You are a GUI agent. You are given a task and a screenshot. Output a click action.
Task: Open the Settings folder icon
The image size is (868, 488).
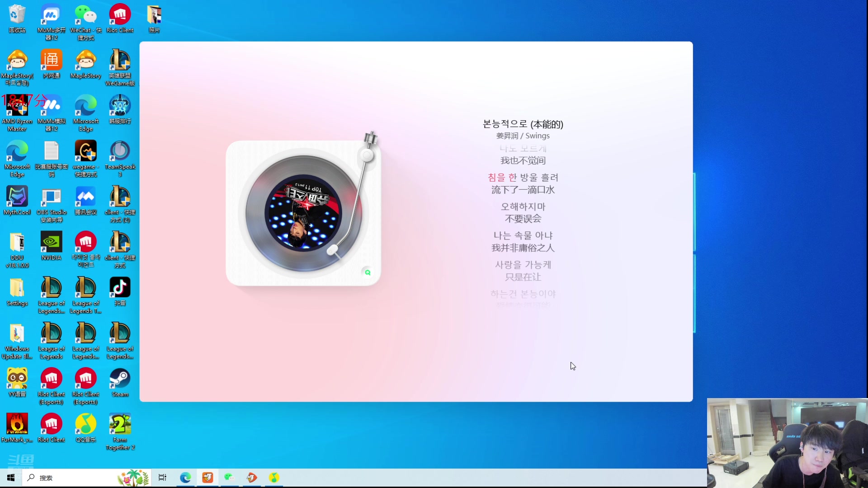[x=17, y=292]
